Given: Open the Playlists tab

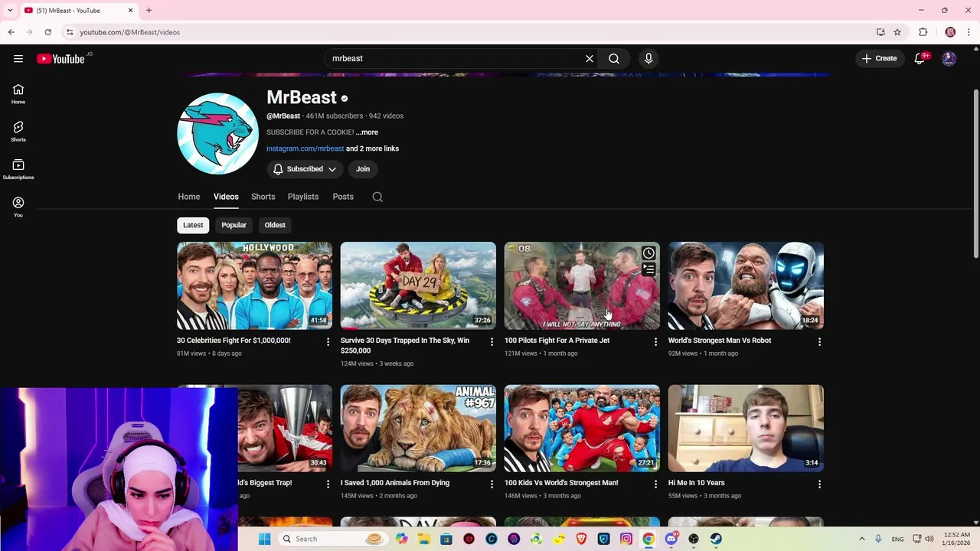Looking at the screenshot, I should point(303,197).
